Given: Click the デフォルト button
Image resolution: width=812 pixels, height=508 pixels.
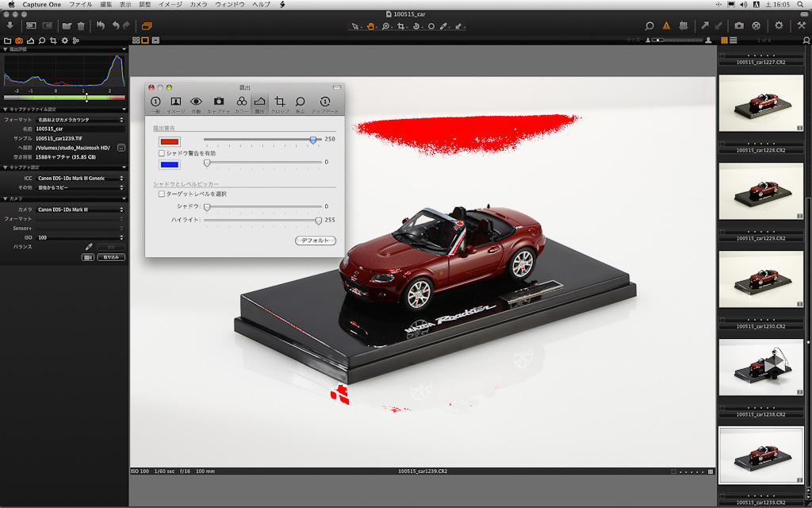Looking at the screenshot, I should [315, 241].
